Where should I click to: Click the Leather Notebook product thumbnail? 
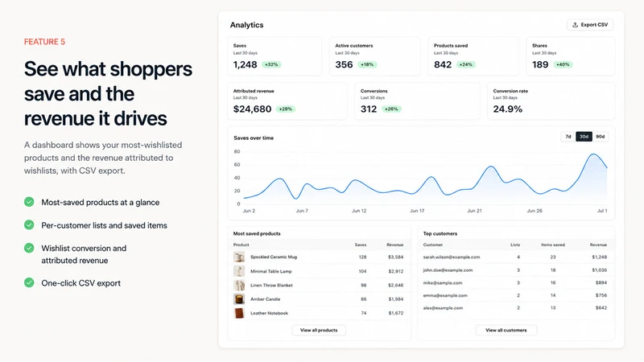coord(239,313)
